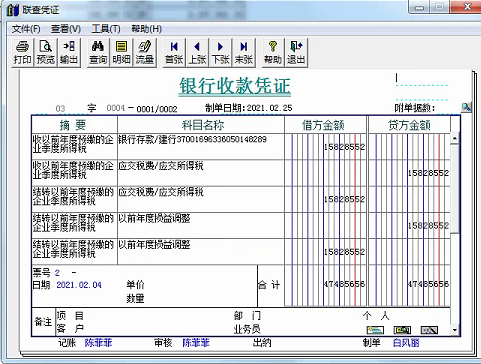The image size is (481, 364).
Task: Click the 摘要 column header
Action: click(74, 125)
